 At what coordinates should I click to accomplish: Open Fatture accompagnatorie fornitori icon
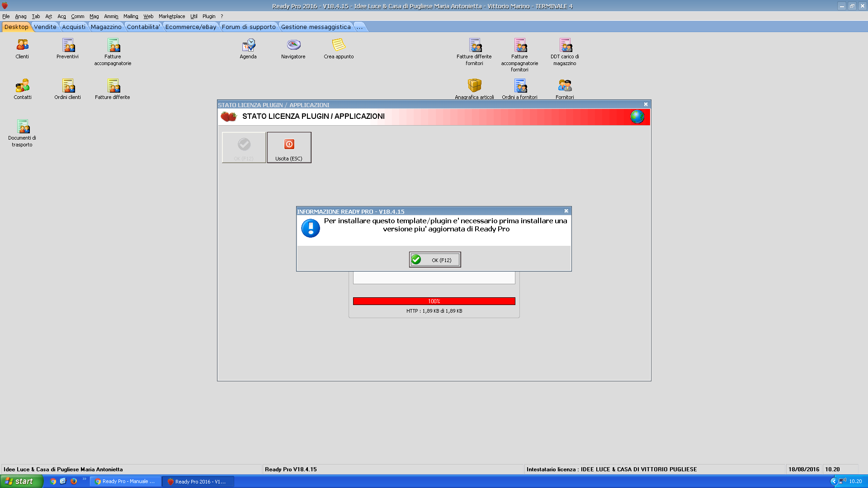[519, 55]
